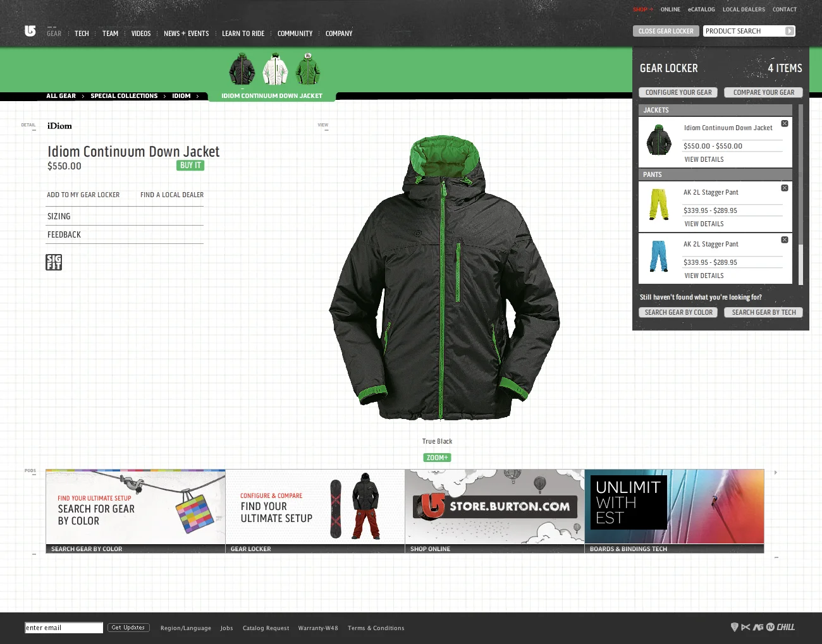The image size is (822, 644).
Task: Click the green Buy It button
Action: click(x=190, y=166)
